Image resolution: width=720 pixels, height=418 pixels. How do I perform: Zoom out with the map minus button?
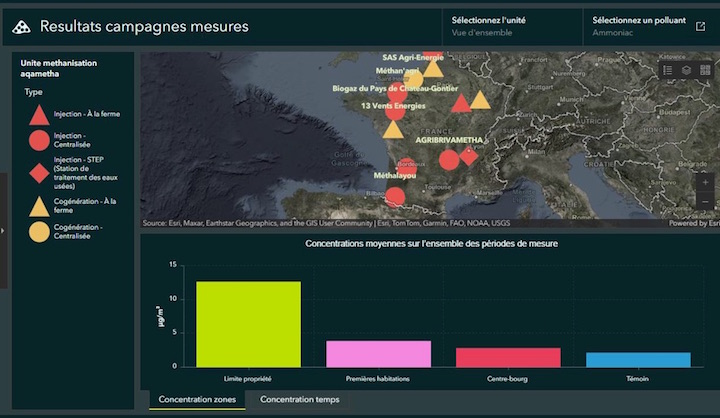click(x=705, y=201)
